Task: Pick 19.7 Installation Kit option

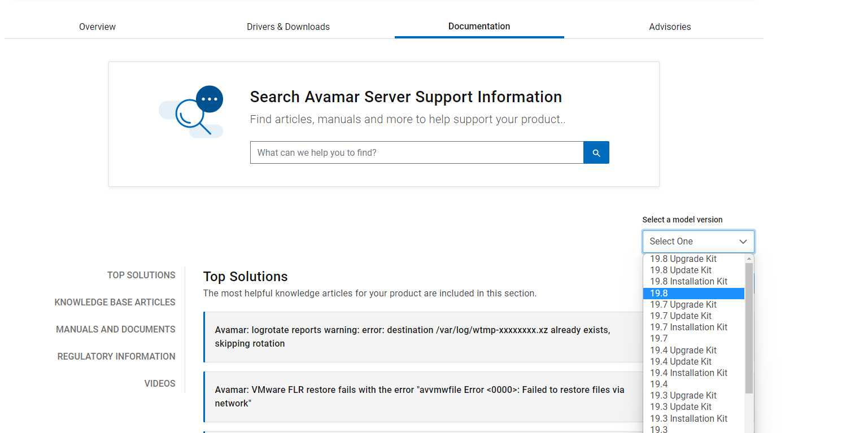Action: (693, 327)
